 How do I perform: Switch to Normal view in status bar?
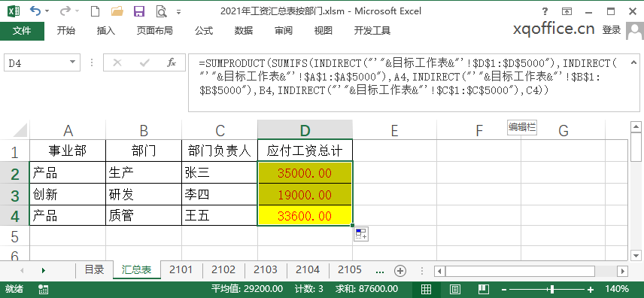tap(427, 289)
